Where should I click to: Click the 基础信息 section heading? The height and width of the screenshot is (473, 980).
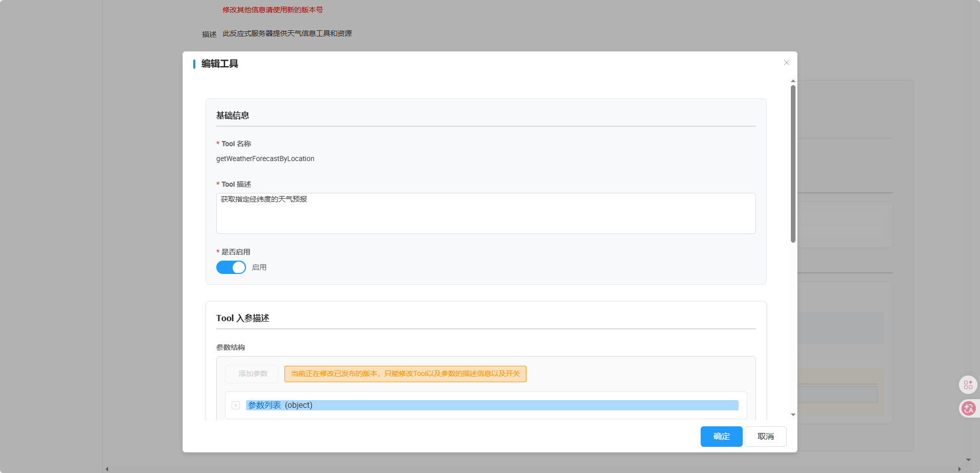pos(233,115)
